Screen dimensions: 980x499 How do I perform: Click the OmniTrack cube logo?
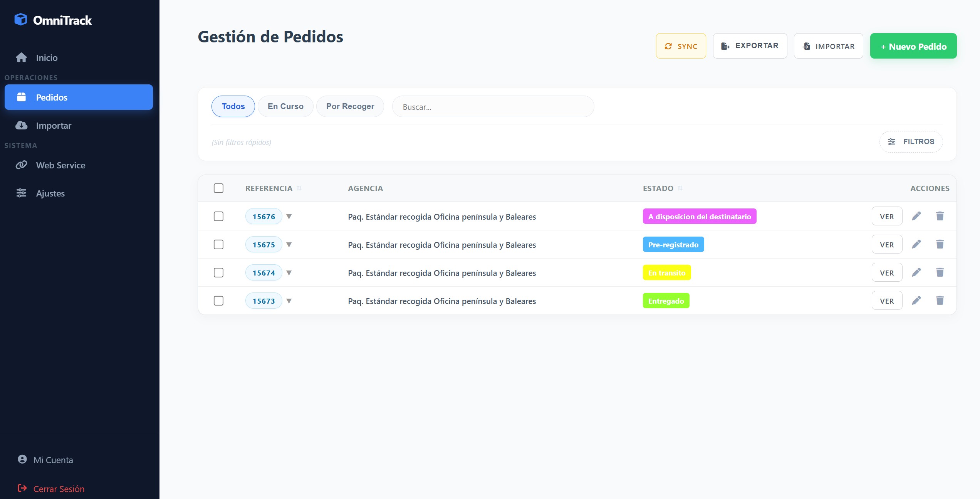pos(21,20)
